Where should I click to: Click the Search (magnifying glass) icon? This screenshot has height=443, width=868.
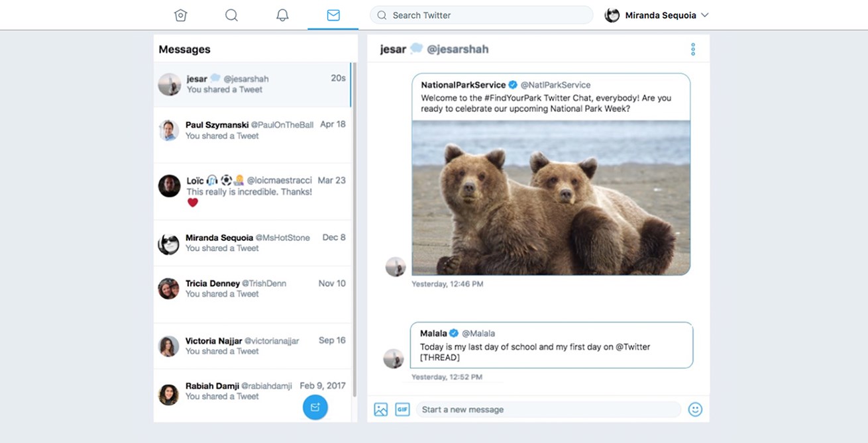[x=231, y=15]
